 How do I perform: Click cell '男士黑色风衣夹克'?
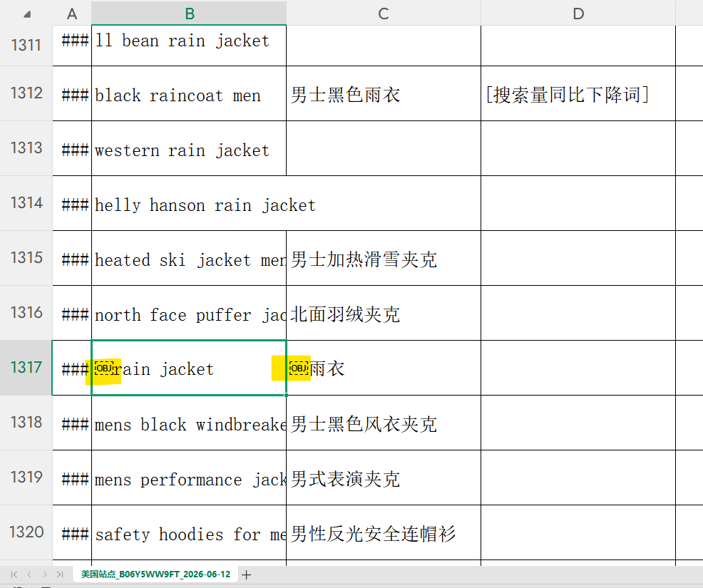(x=384, y=423)
